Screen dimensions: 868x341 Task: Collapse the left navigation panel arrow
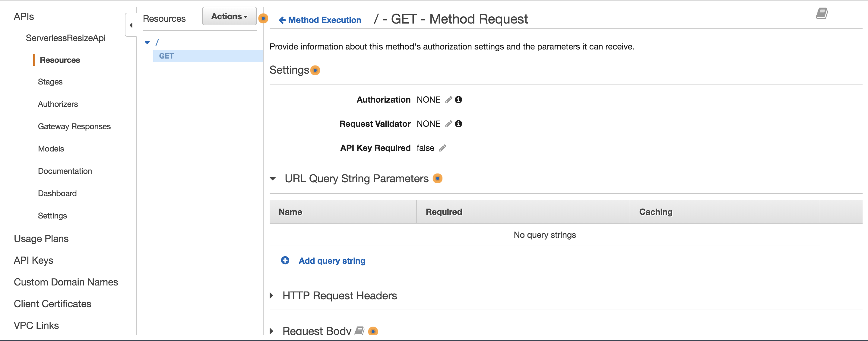131,25
